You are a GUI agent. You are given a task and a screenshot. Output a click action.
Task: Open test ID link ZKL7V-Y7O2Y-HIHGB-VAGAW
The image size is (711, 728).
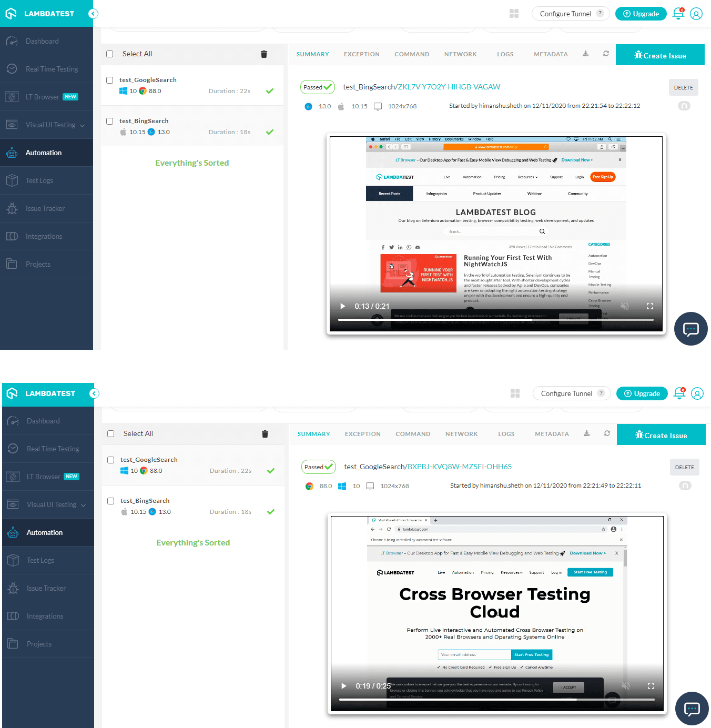(x=449, y=87)
